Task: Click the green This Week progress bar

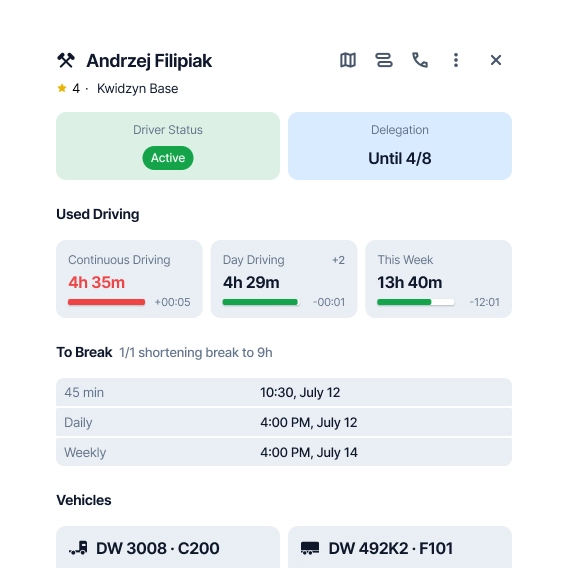Action: (416, 302)
